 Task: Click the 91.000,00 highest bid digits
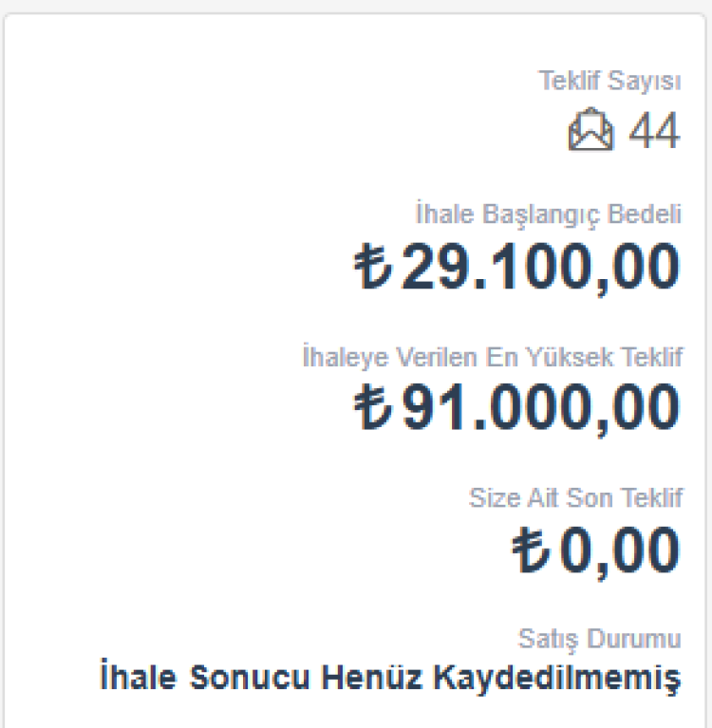pyautogui.click(x=540, y=407)
